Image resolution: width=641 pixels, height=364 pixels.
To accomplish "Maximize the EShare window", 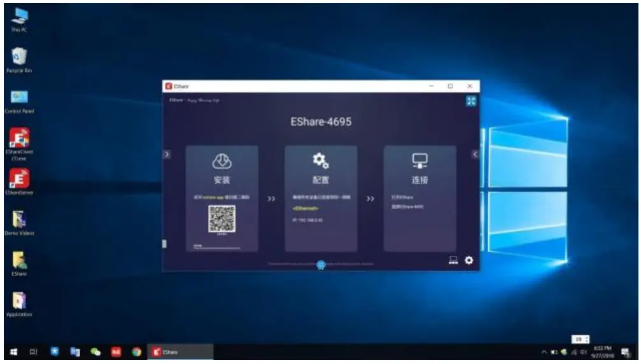I will 450,86.
